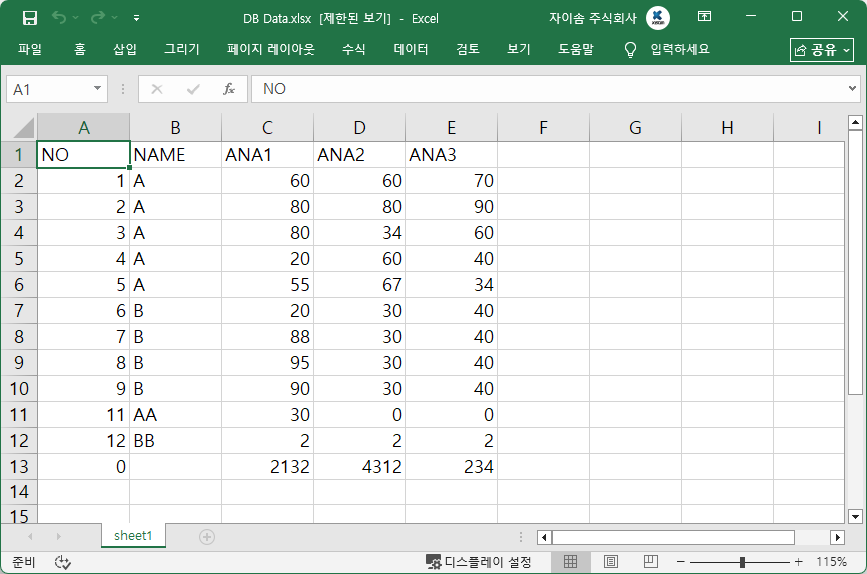Switch to Page Break Preview view
This screenshot has width=867, height=574.
(650, 562)
